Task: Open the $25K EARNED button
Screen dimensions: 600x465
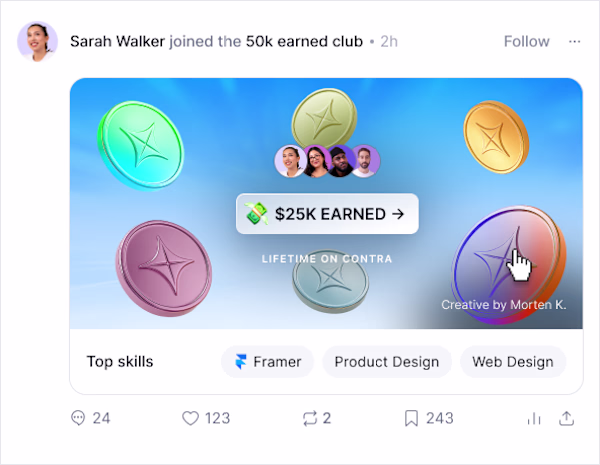Action: (327, 214)
